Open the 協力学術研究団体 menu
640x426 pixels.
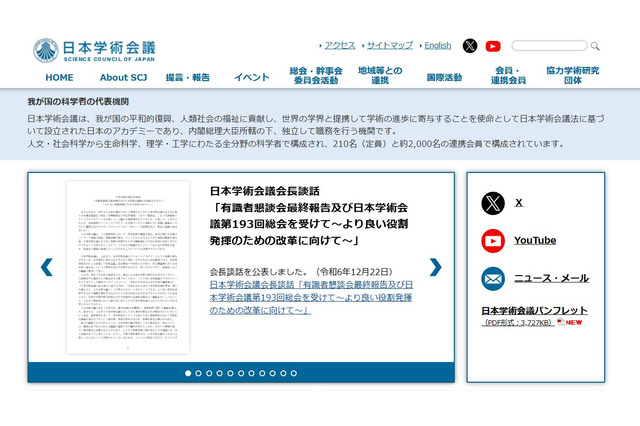tap(573, 75)
